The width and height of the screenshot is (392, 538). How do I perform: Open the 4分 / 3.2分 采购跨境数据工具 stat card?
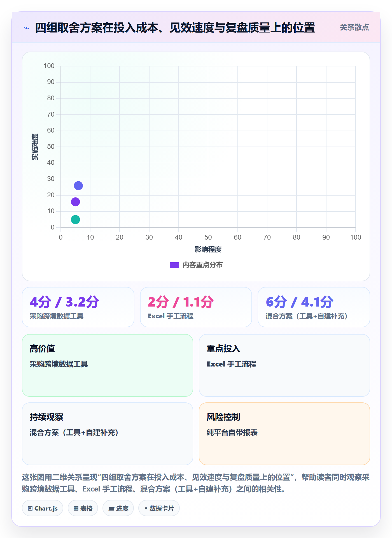pyautogui.click(x=78, y=307)
